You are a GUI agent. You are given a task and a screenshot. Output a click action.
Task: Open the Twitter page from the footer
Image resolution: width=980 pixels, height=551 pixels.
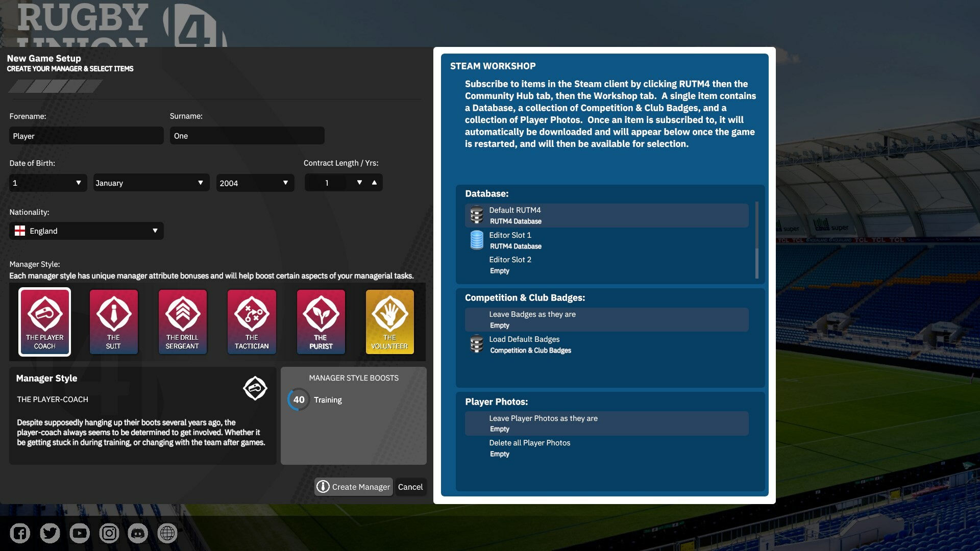50,533
